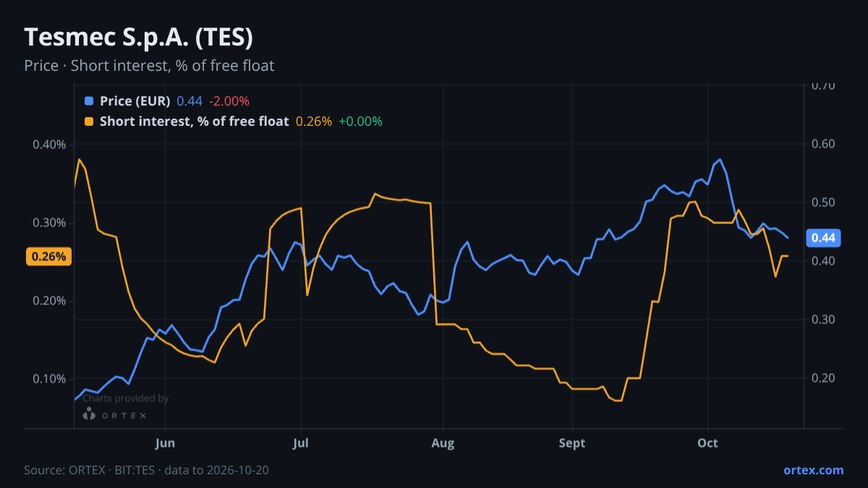The image size is (868, 488).
Task: Click the ortex.com link
Action: coord(813,470)
